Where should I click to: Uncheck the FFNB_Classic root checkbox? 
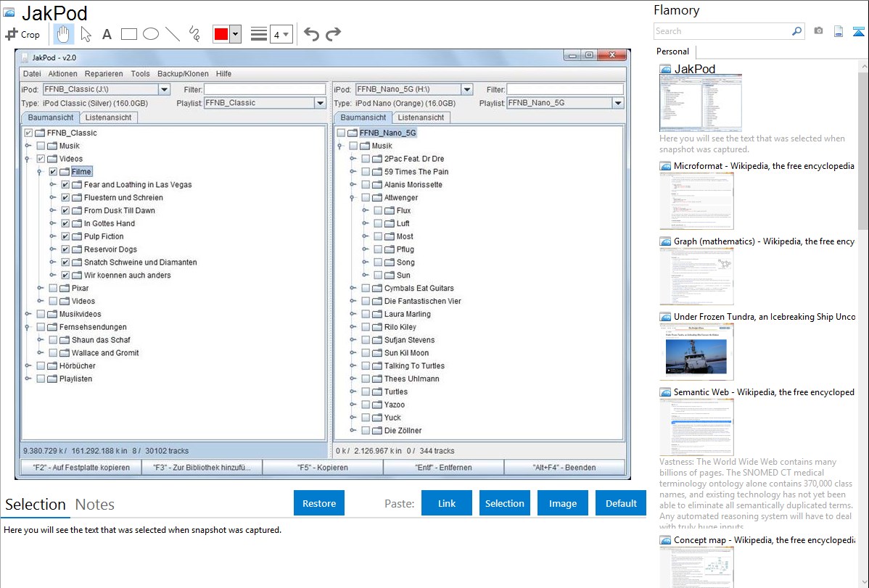(28, 133)
